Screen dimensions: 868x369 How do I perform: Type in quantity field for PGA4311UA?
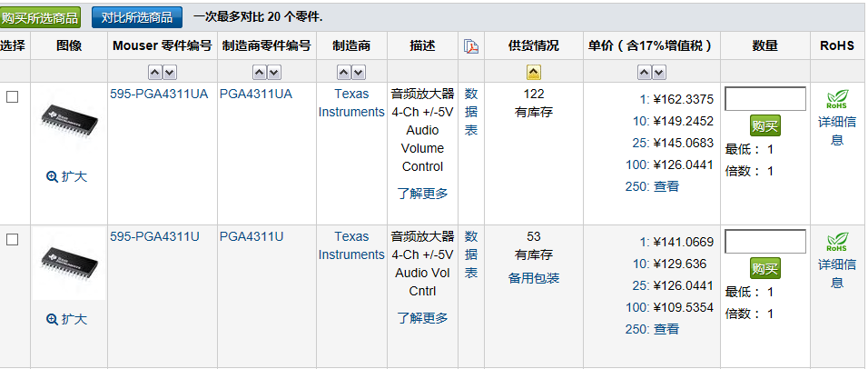point(765,98)
